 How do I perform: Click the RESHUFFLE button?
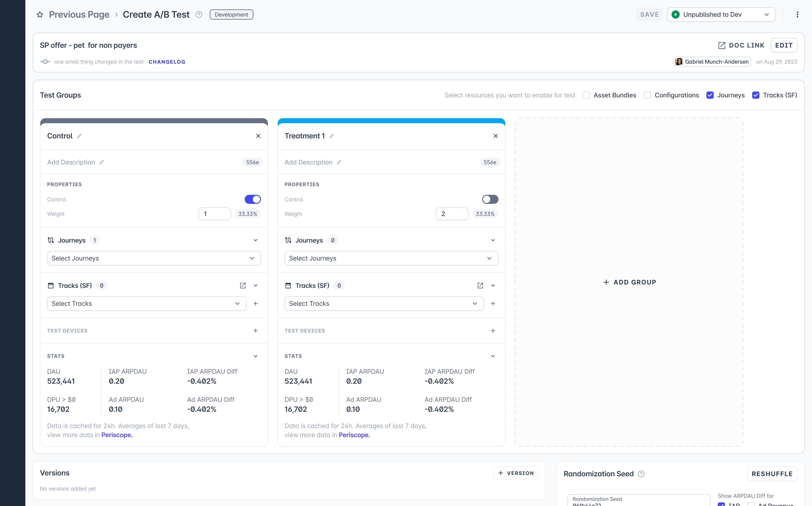pos(772,474)
